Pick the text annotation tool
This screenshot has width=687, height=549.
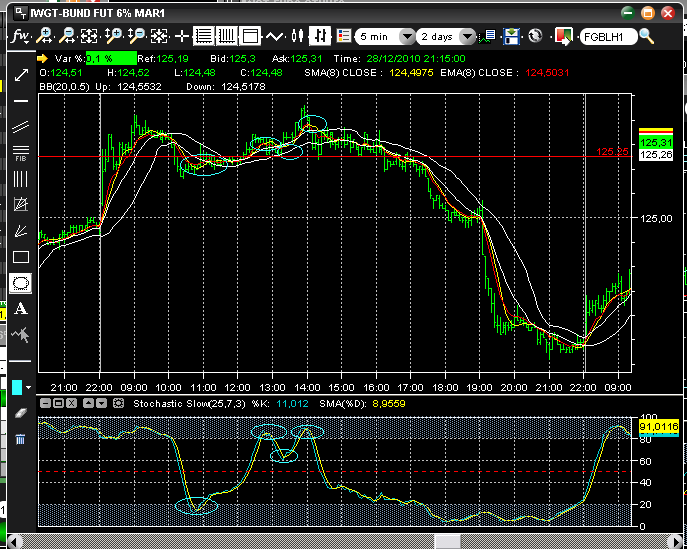point(21,309)
